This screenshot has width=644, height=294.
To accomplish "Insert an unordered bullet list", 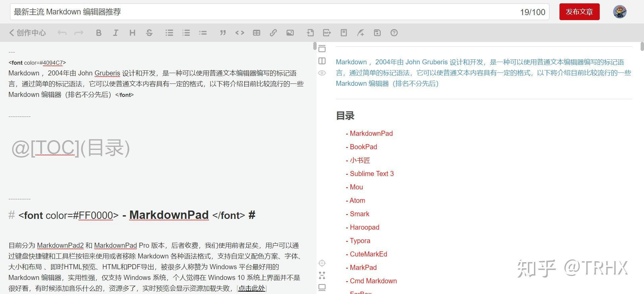I will click(169, 33).
